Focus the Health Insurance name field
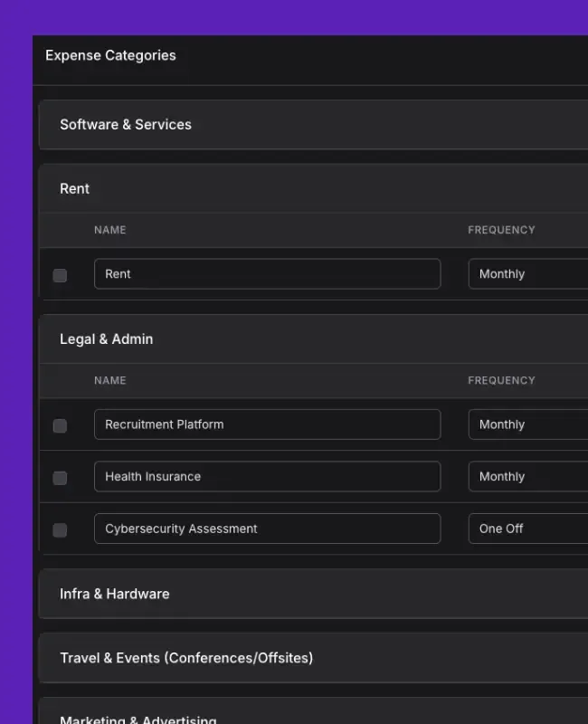Screen dimensions: 588x724 (267, 477)
